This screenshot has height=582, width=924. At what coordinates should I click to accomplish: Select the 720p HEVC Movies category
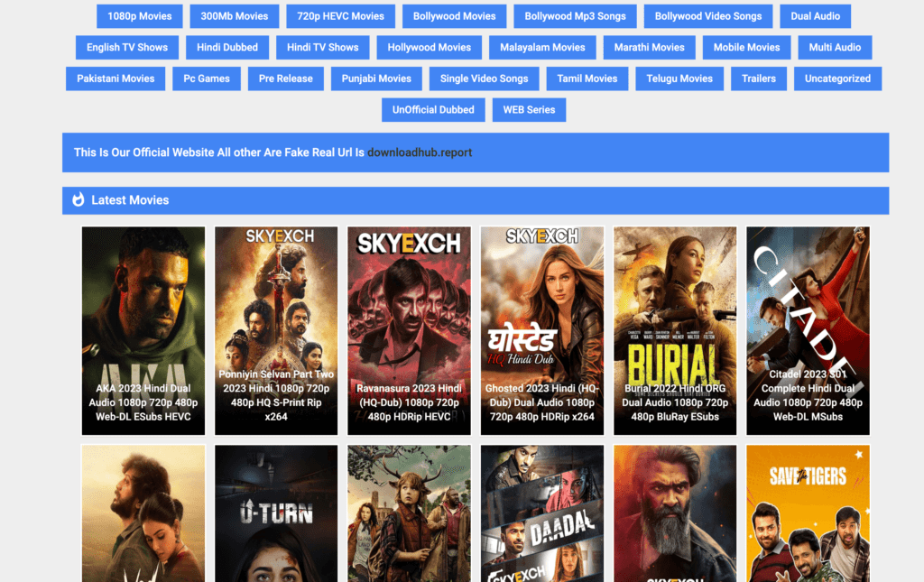pos(340,16)
